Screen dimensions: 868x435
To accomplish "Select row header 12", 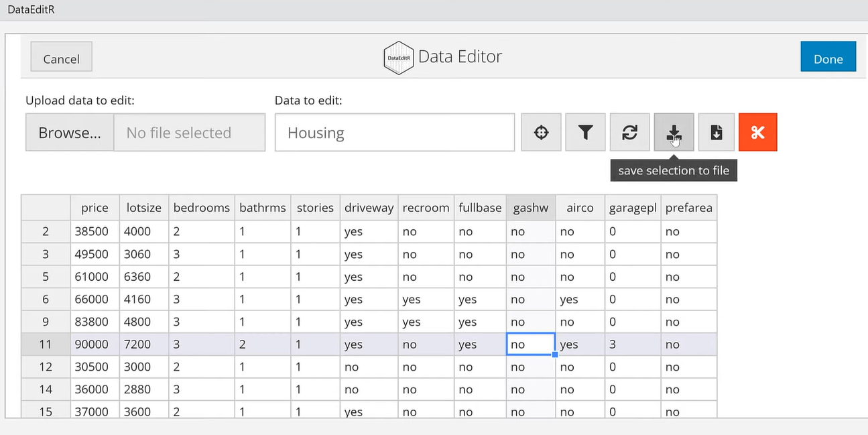I will [46, 367].
